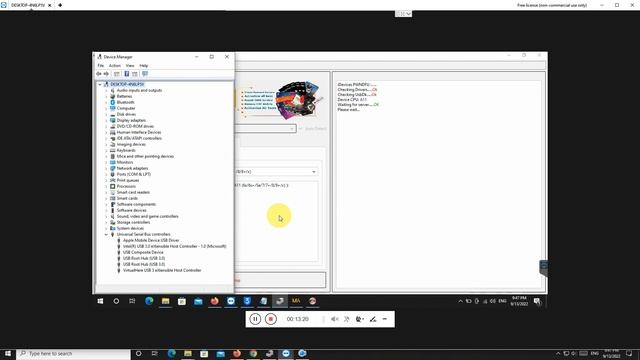Image resolution: width=640 pixels, height=360 pixels.
Task: Click ENG language indicator on remote taskbar
Action: click(x=502, y=301)
